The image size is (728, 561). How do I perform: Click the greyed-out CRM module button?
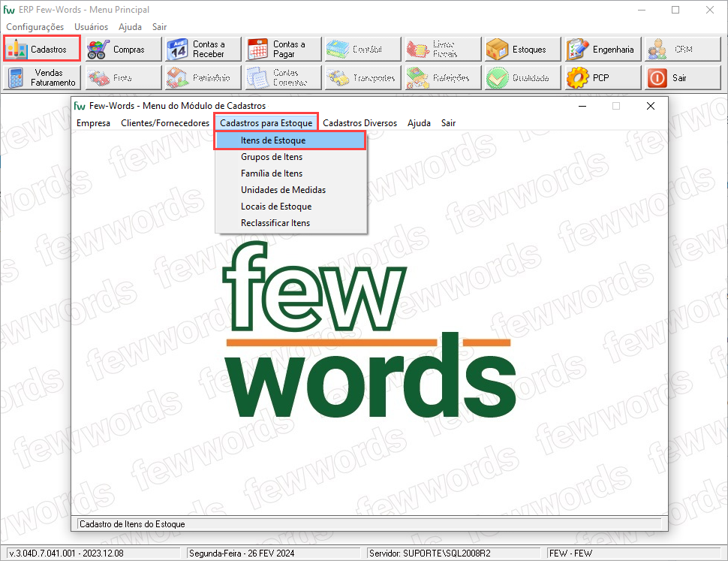(x=683, y=50)
